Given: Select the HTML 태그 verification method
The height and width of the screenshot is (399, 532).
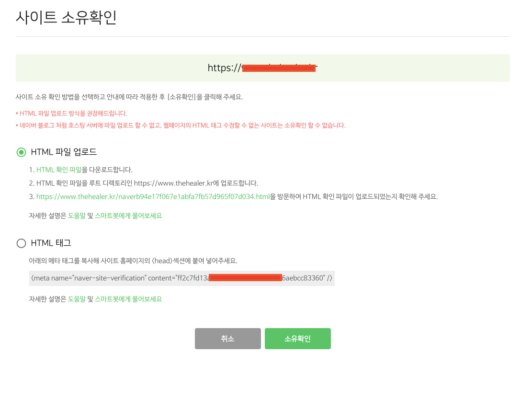Looking at the screenshot, I should (x=21, y=243).
